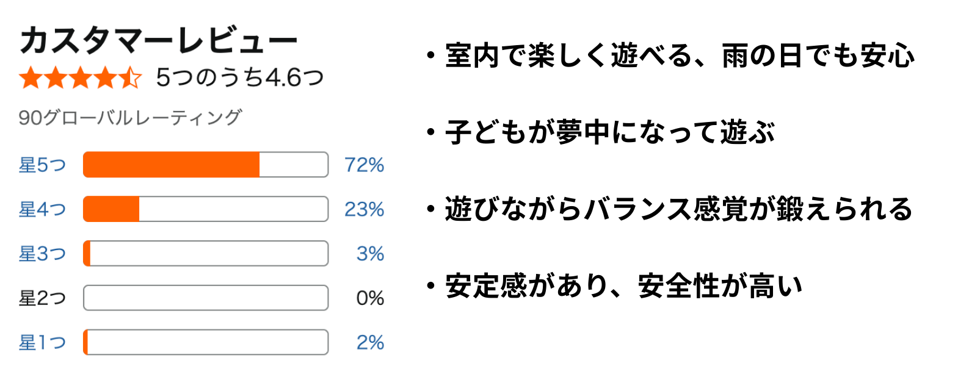Click the 1-star histogram bar

(x=206, y=342)
